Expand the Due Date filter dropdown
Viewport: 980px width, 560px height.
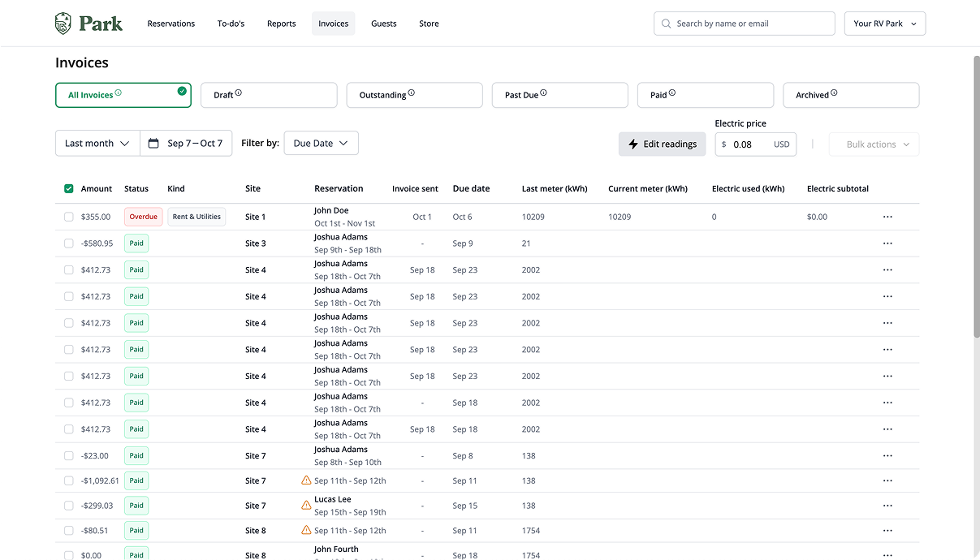(x=321, y=144)
